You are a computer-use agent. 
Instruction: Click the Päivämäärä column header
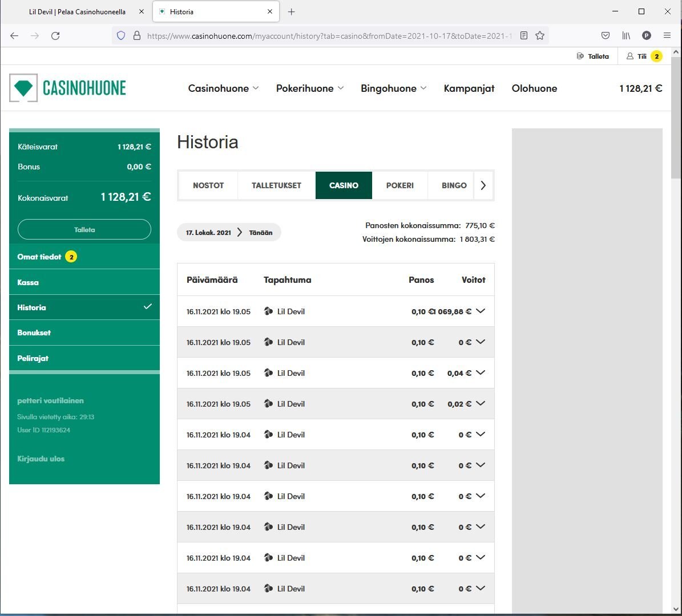[x=212, y=280]
